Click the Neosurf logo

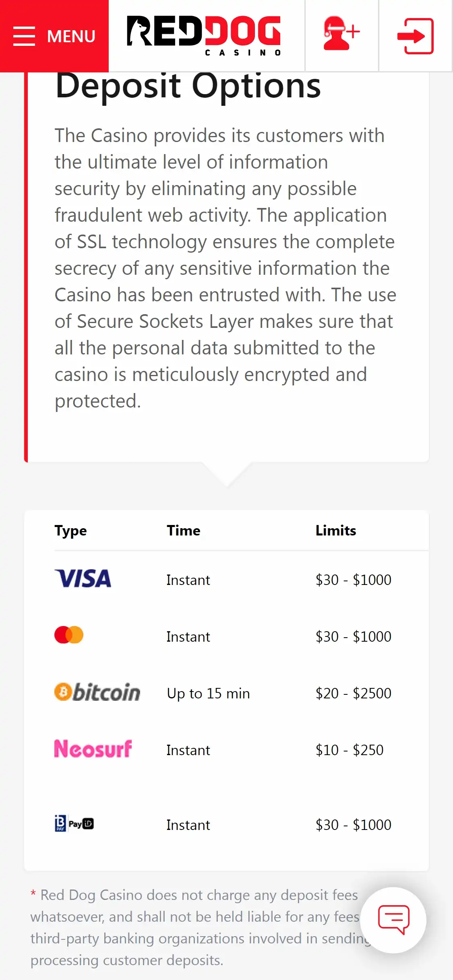[x=93, y=749]
